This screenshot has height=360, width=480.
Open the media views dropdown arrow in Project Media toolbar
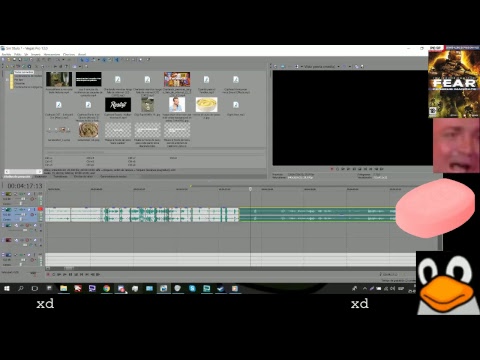(79, 67)
